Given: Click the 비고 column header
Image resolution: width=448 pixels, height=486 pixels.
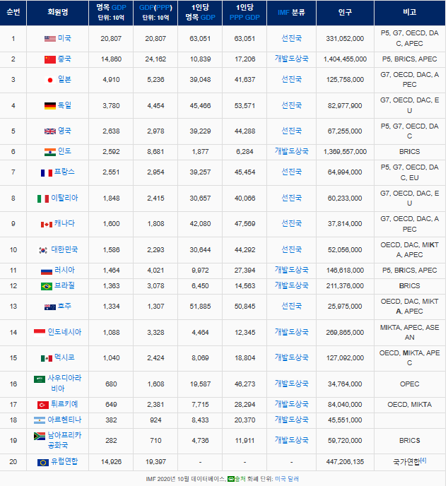Looking at the screenshot, I should pyautogui.click(x=410, y=13).
